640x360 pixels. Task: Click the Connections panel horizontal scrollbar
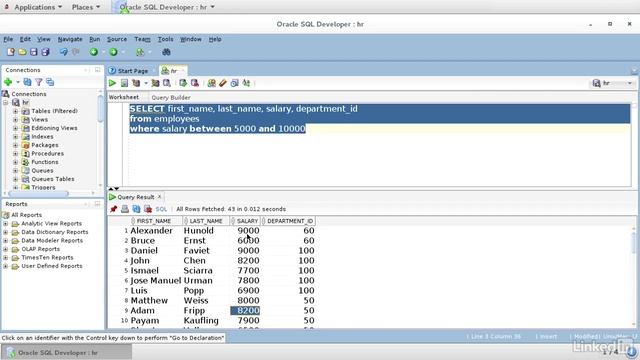(x=38, y=193)
